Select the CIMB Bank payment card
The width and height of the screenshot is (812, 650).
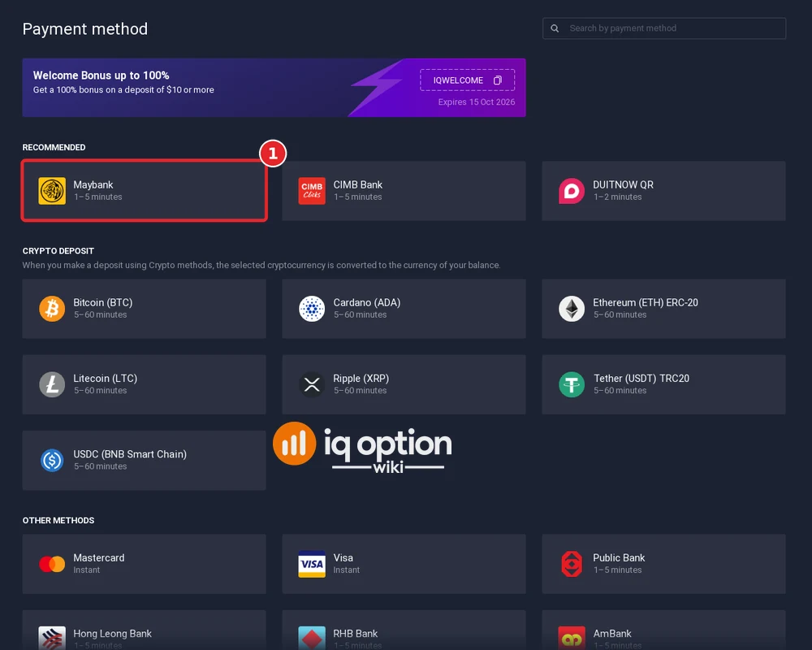click(404, 191)
